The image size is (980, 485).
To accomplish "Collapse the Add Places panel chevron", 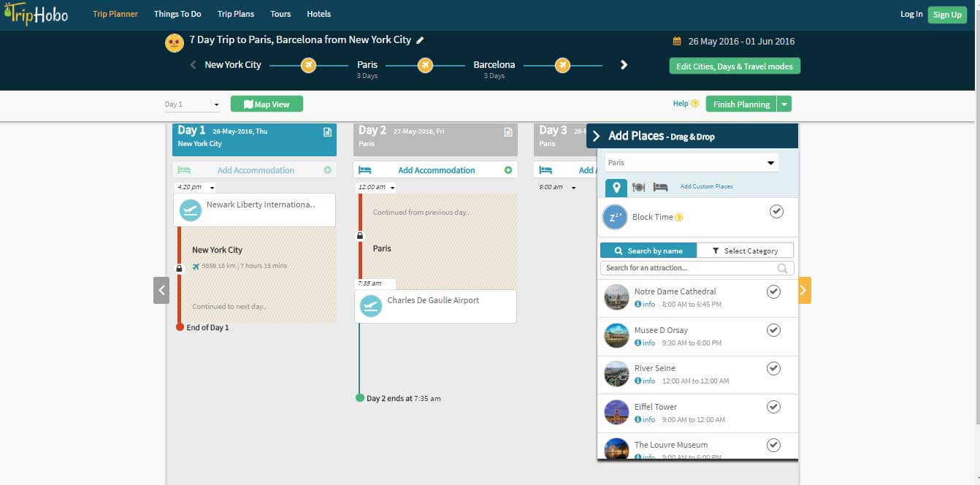I will 597,136.
